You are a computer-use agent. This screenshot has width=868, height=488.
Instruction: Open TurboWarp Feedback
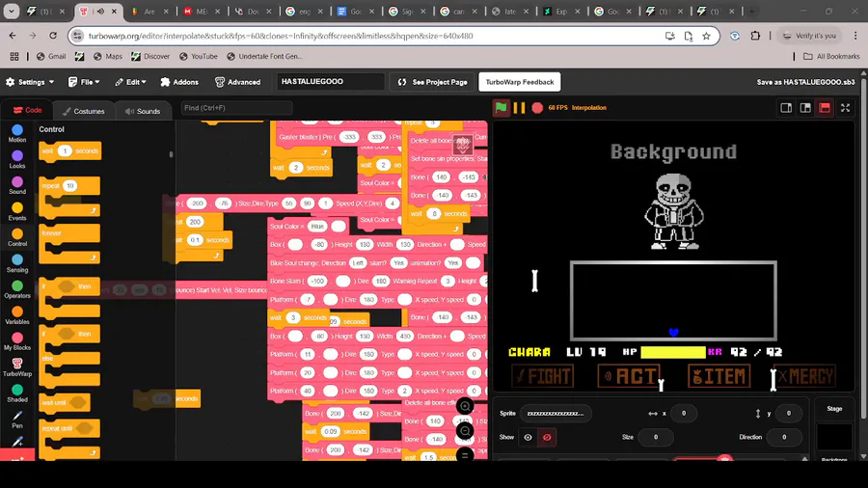520,82
